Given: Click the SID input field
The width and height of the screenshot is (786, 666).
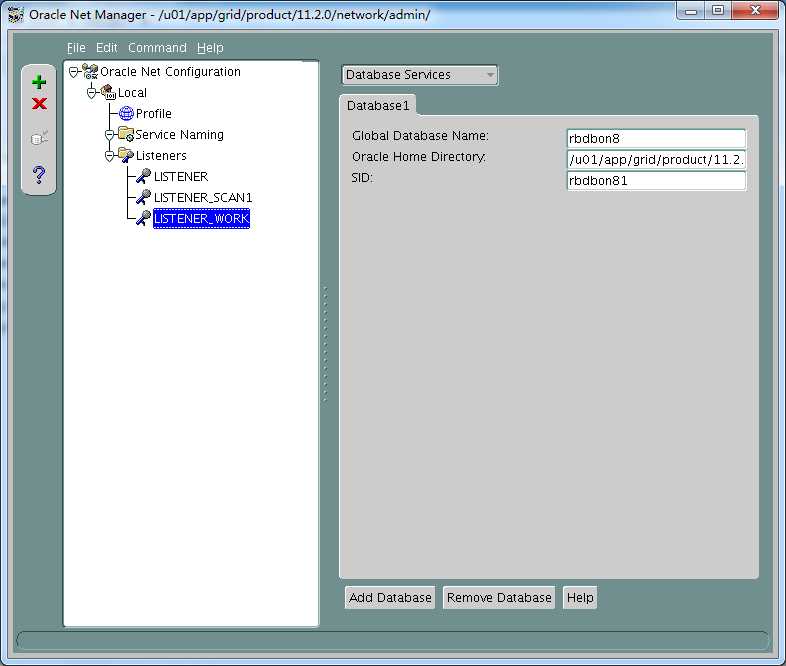Looking at the screenshot, I should pyautogui.click(x=656, y=181).
